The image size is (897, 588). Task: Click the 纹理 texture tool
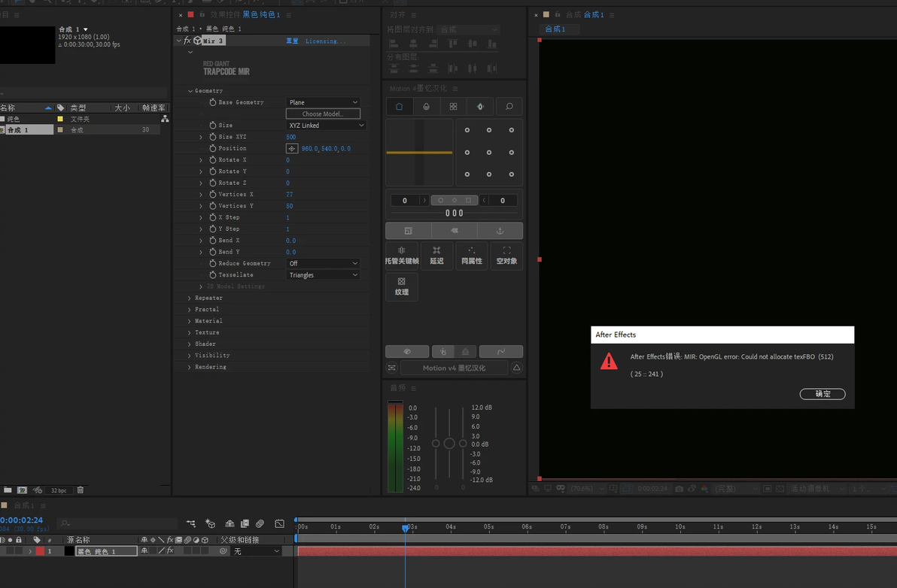(x=402, y=286)
